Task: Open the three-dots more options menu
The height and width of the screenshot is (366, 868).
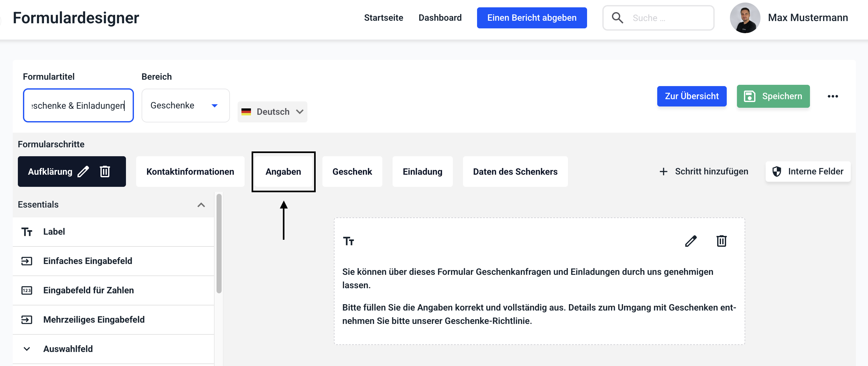Action: pyautogui.click(x=832, y=96)
